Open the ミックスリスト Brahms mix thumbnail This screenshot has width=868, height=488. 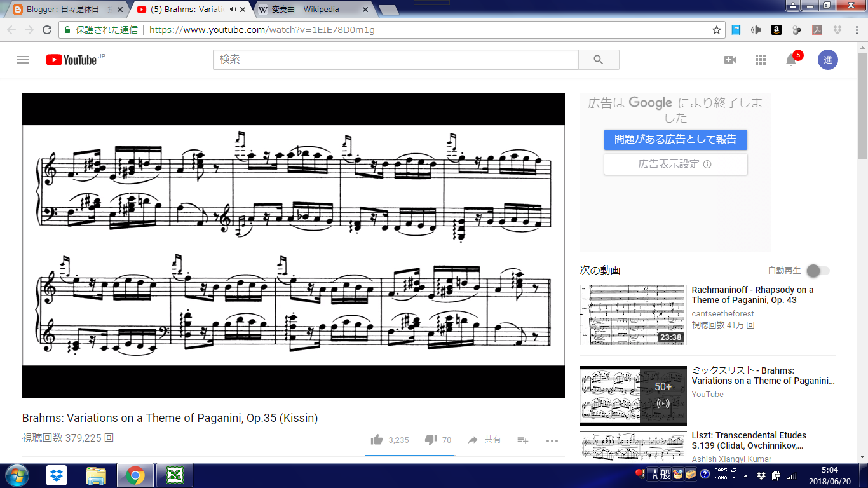(634, 395)
